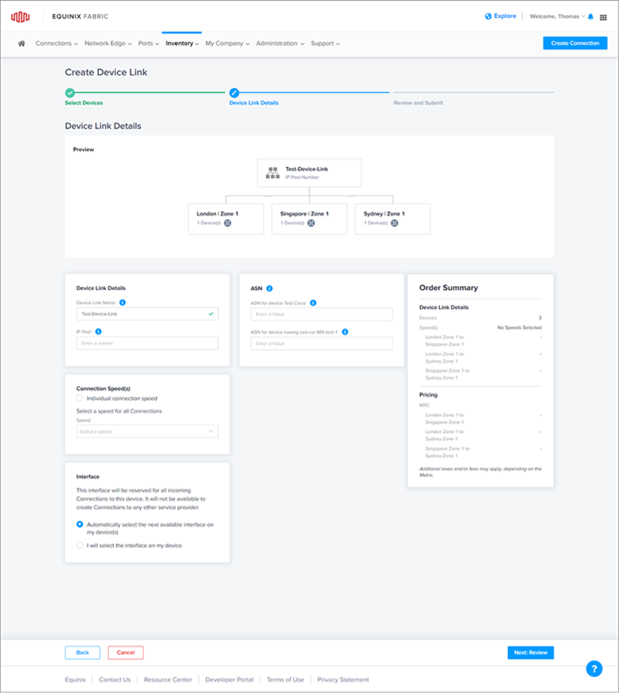
Task: Remove Sydney Zone 1 device icon
Action: (x=395, y=223)
